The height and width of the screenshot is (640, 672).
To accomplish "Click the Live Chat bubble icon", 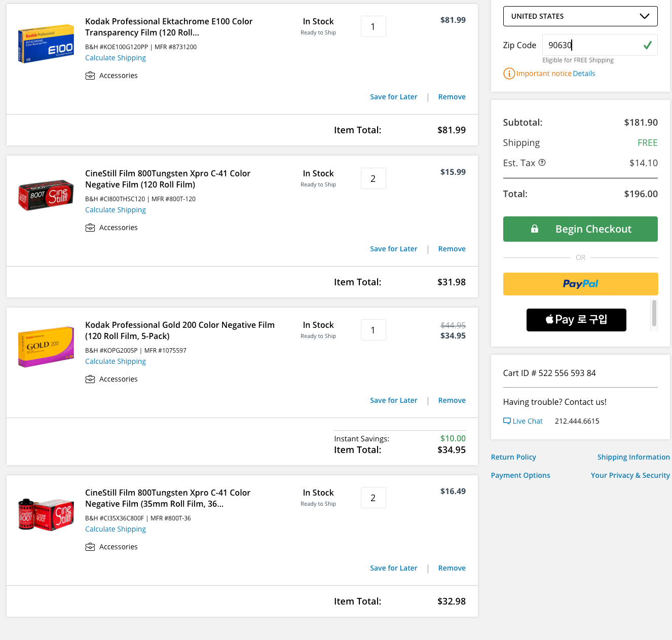I will pos(507,421).
